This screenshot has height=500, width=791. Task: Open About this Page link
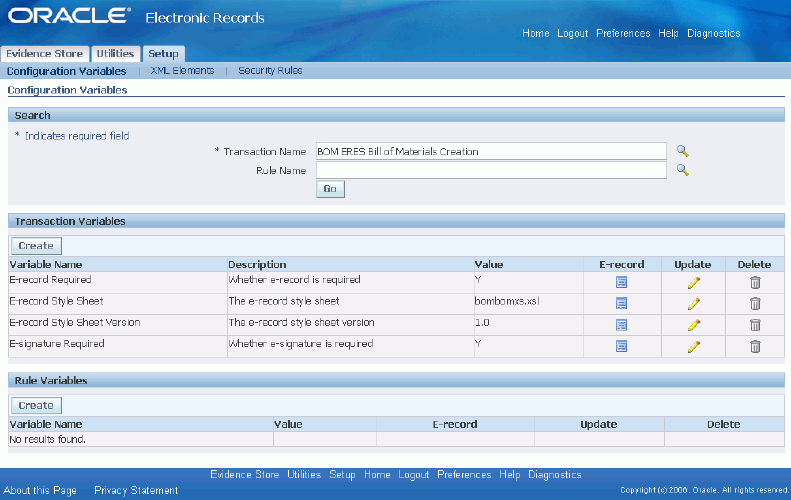click(x=40, y=490)
